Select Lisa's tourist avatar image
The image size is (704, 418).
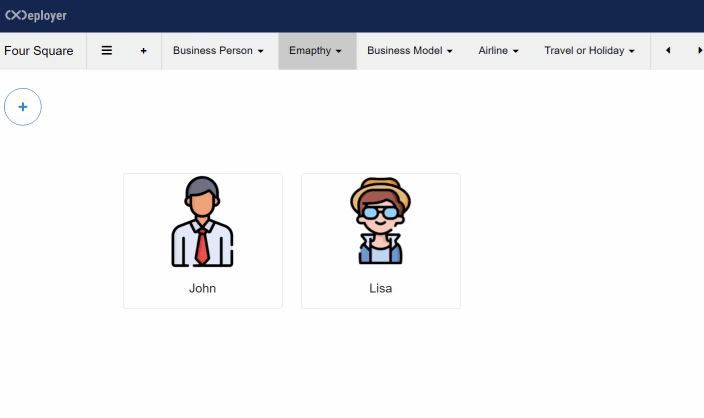tap(380, 222)
